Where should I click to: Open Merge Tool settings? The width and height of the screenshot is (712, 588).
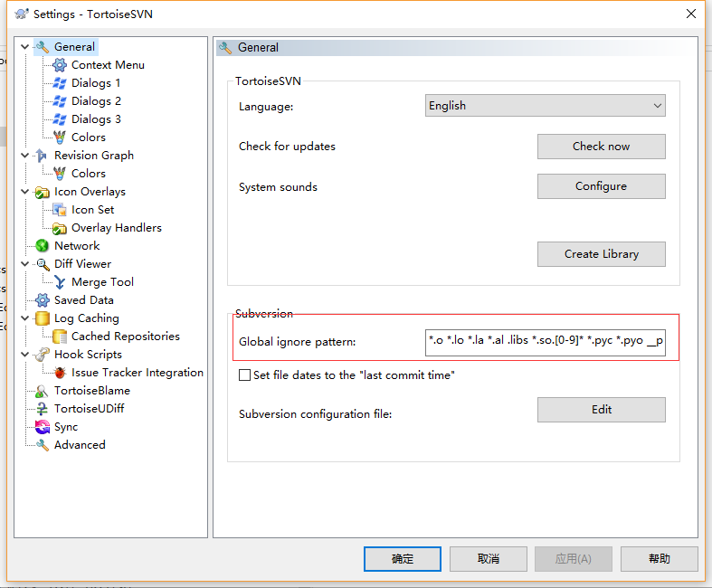pos(102,282)
